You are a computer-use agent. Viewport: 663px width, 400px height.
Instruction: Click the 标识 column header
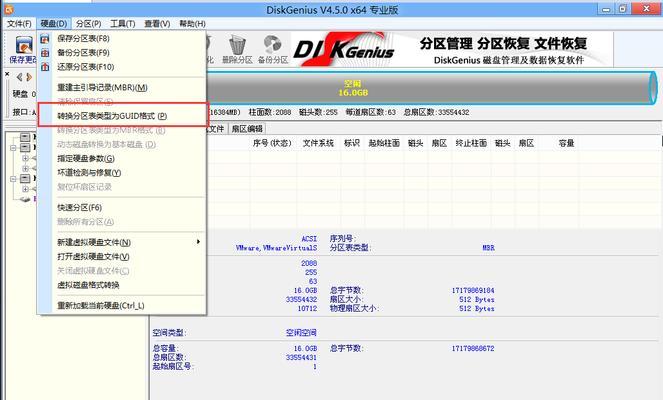[352, 143]
